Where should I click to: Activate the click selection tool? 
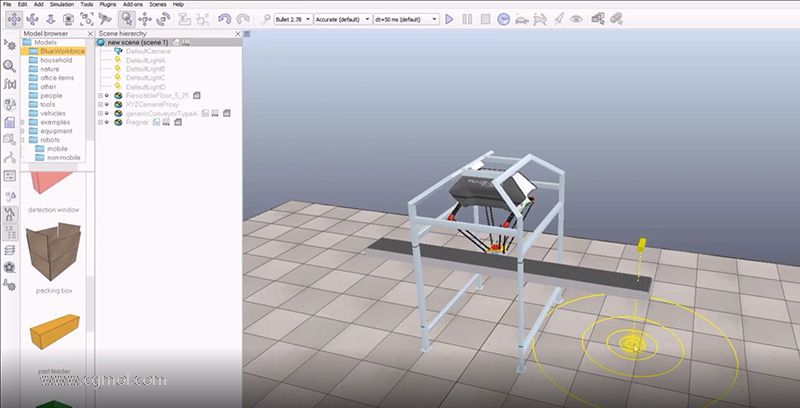[x=127, y=19]
